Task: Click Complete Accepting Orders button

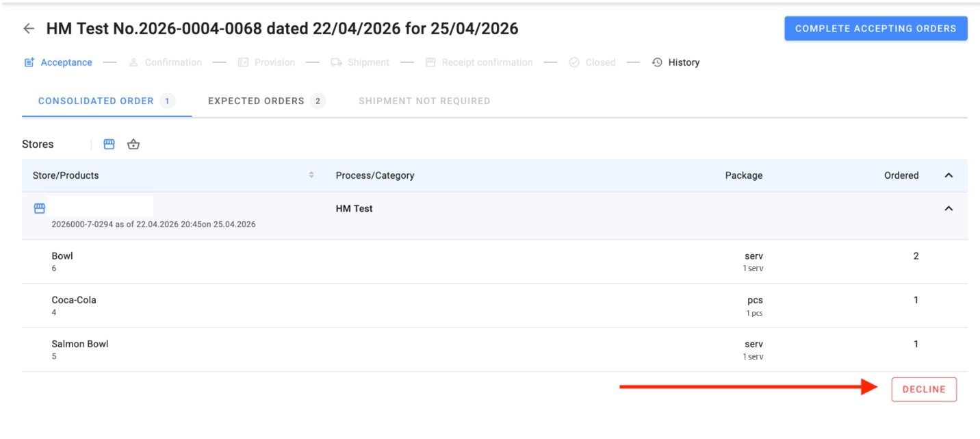Action: (876, 29)
